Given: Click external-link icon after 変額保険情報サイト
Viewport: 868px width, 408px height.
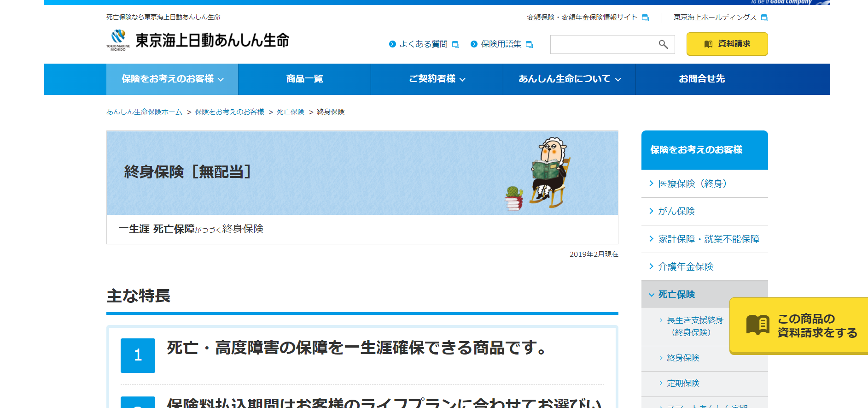Looking at the screenshot, I should coord(645,18).
